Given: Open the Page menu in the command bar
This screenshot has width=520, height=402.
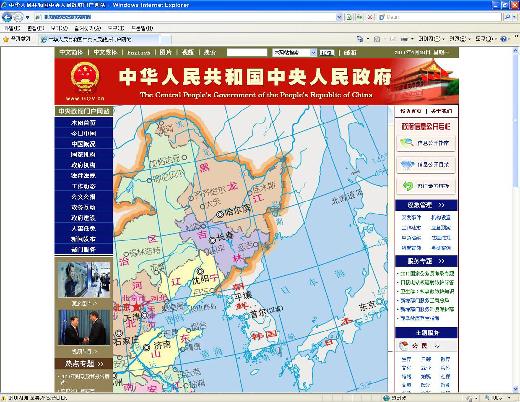Looking at the screenshot, I should coord(431,39).
